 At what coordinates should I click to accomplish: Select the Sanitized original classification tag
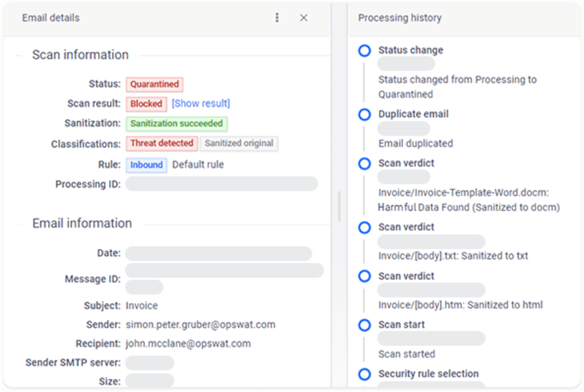pyautogui.click(x=239, y=143)
